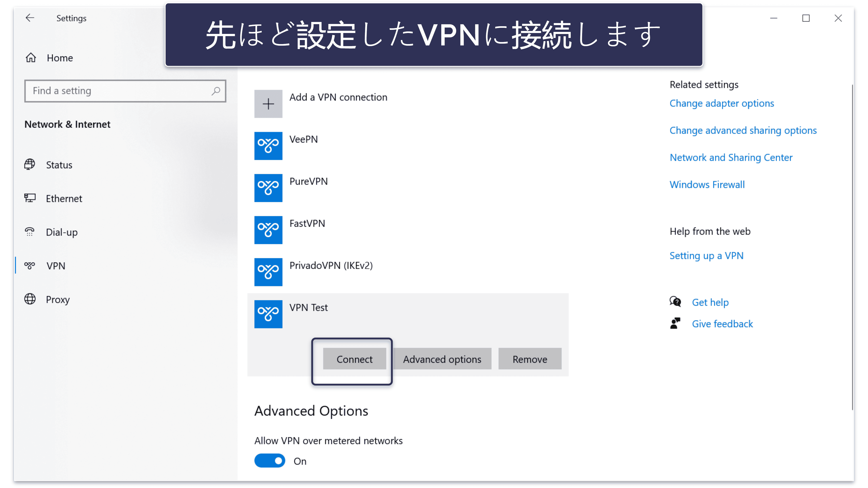Minimize the Settings window
The image size is (868, 488).
(774, 18)
